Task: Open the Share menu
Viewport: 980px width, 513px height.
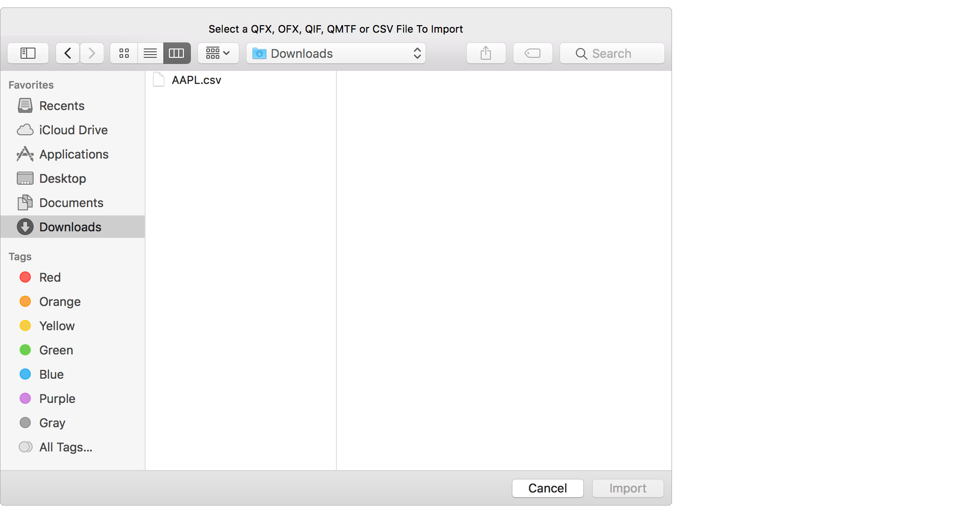Action: click(486, 53)
